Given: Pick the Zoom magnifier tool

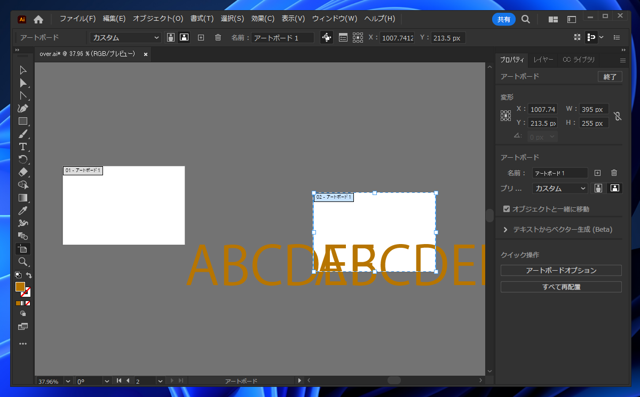Looking at the screenshot, I should [23, 262].
